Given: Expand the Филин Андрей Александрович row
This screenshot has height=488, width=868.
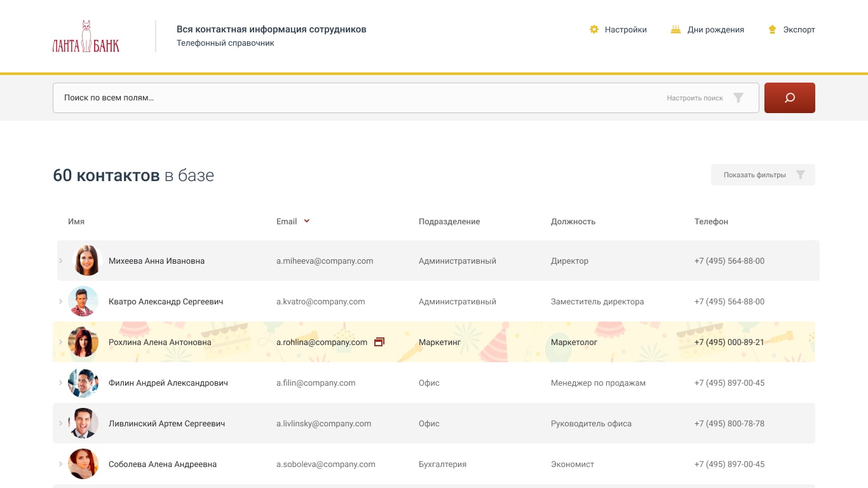Looking at the screenshot, I should pos(61,383).
